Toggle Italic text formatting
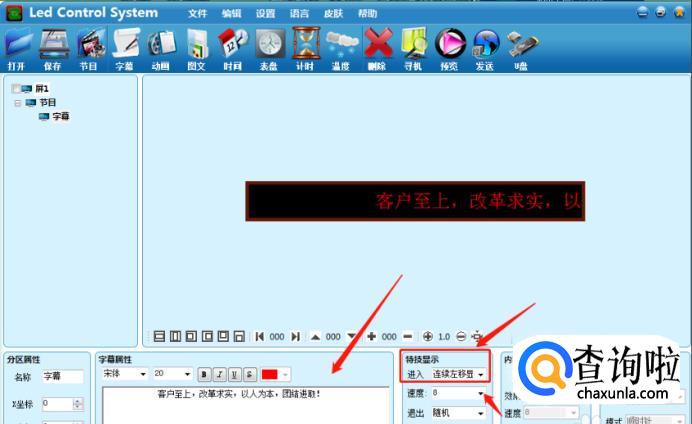Image resolution: width=692 pixels, height=424 pixels. point(219,375)
